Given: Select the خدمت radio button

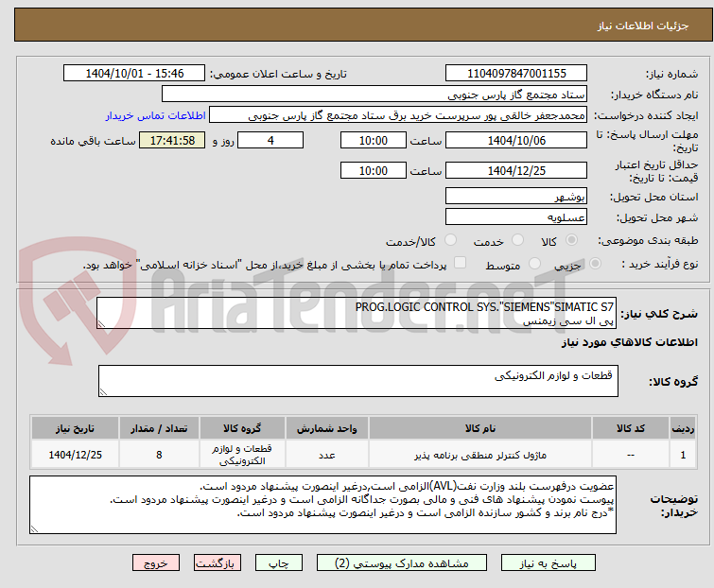Looking at the screenshot, I should click(517, 240).
